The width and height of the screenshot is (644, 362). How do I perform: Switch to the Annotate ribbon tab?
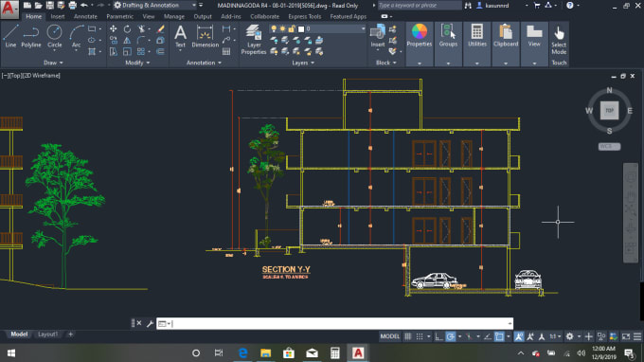click(85, 17)
